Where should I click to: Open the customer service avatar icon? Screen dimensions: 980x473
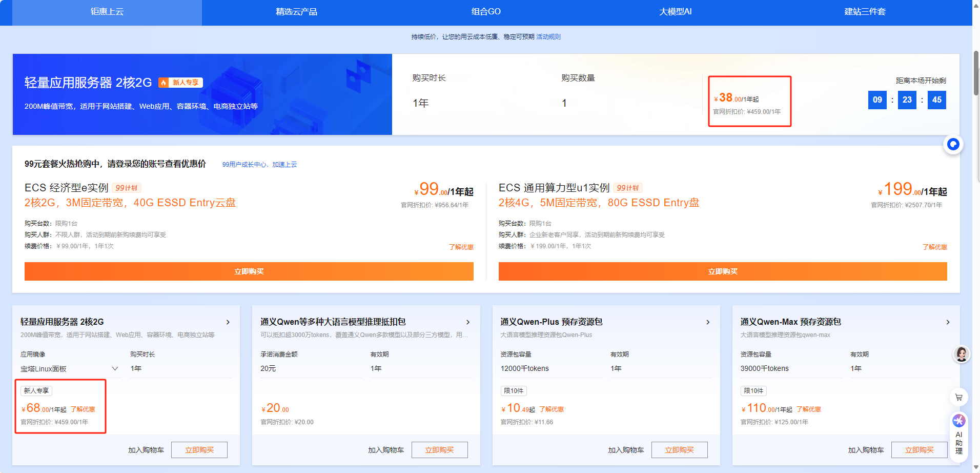tap(962, 354)
